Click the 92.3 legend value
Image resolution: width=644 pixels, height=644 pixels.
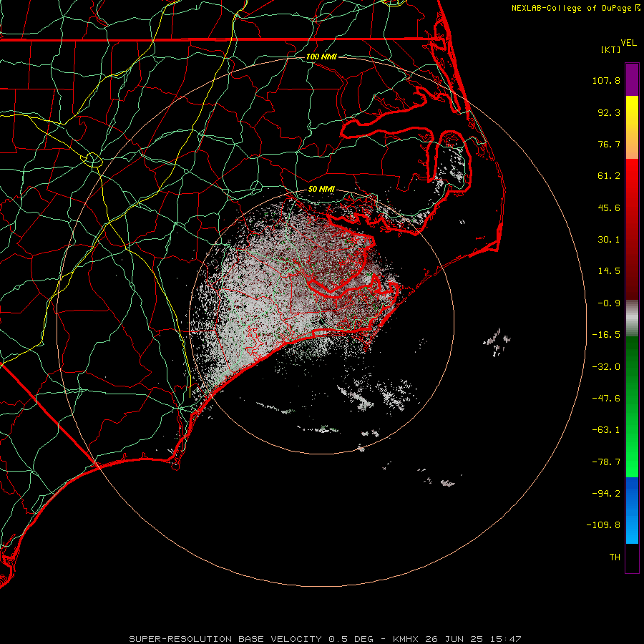pos(609,112)
